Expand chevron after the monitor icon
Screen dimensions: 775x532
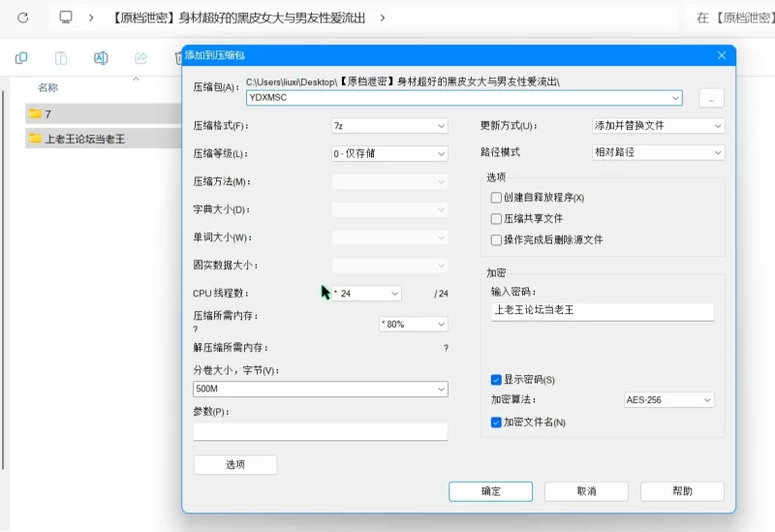pyautogui.click(x=91, y=17)
